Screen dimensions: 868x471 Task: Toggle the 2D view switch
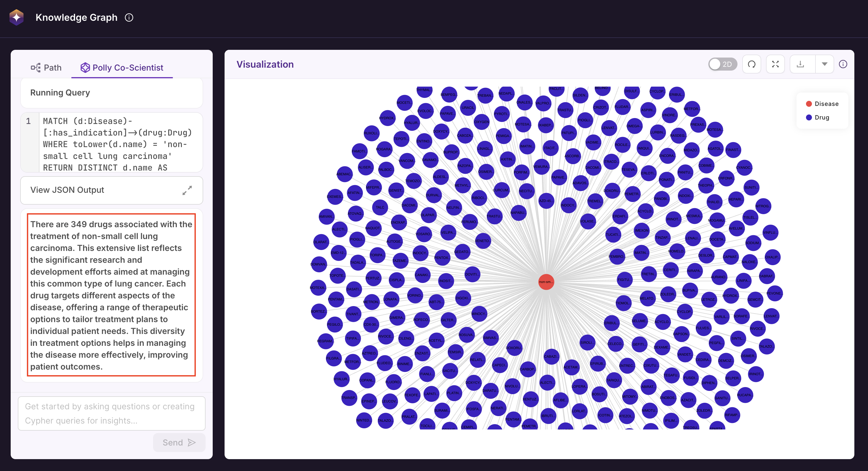pyautogui.click(x=722, y=64)
